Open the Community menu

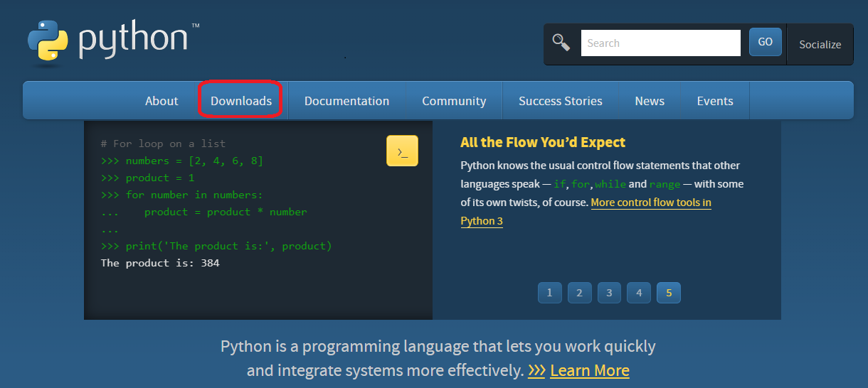pyautogui.click(x=454, y=101)
